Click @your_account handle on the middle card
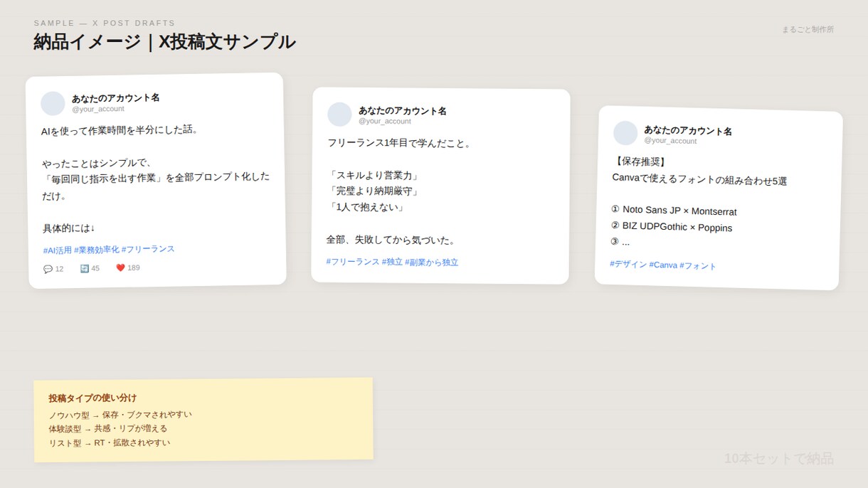 [x=385, y=121]
